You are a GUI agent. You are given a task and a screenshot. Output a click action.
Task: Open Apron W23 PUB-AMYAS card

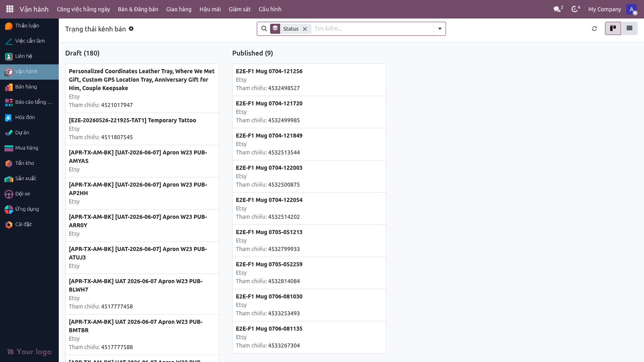pyautogui.click(x=142, y=161)
